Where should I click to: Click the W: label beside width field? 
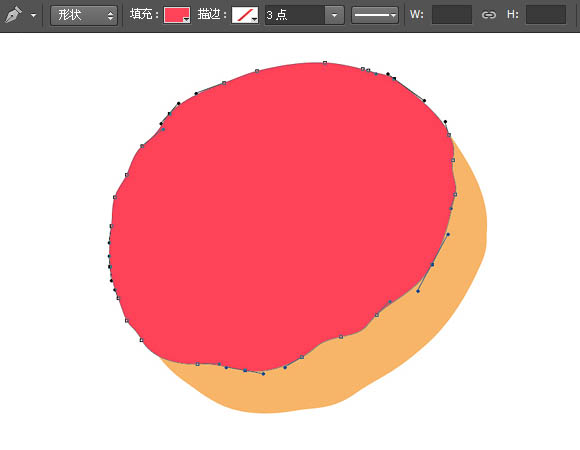point(417,15)
